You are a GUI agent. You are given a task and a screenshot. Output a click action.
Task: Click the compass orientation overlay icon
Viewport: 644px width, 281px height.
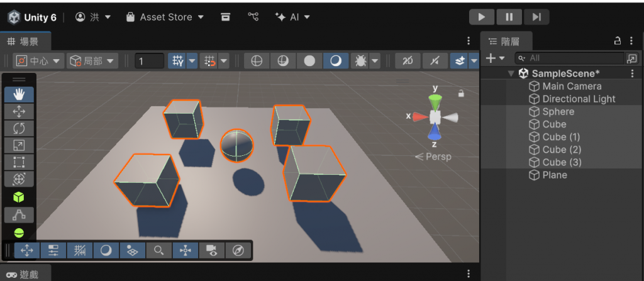click(x=238, y=250)
